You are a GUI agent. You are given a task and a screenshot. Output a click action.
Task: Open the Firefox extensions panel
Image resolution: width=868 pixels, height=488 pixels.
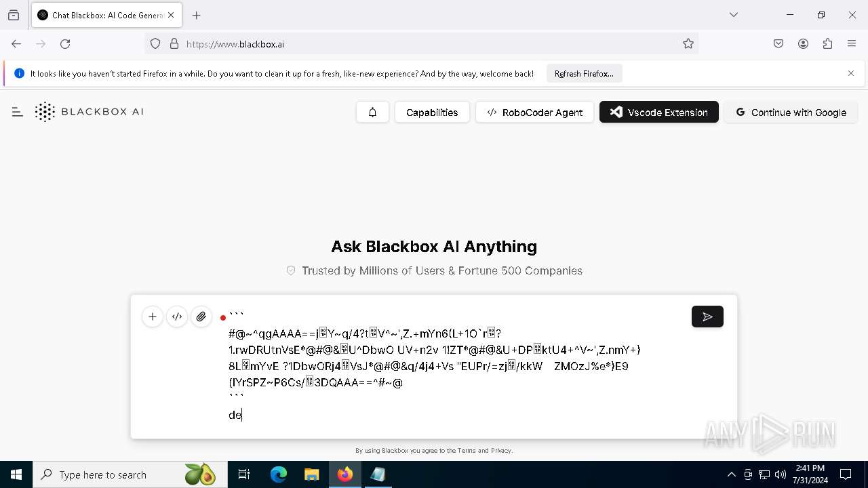coord(827,44)
